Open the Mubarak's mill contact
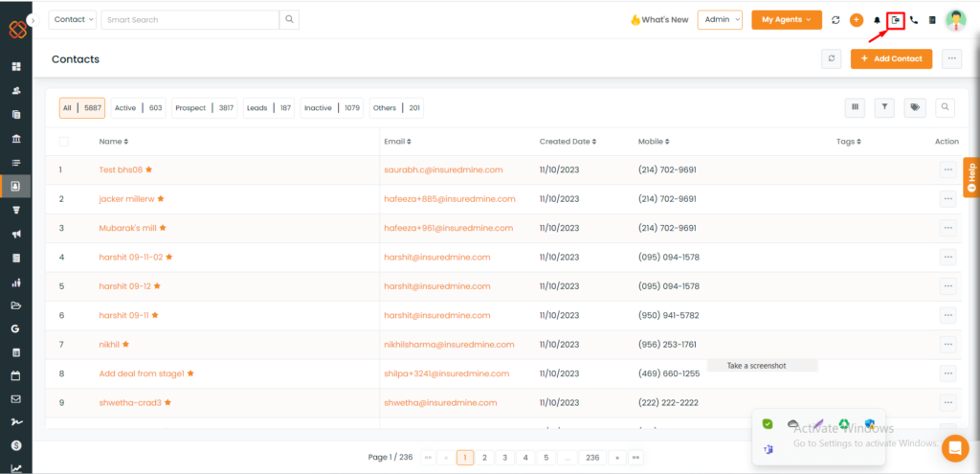The image size is (980, 474). click(x=127, y=228)
